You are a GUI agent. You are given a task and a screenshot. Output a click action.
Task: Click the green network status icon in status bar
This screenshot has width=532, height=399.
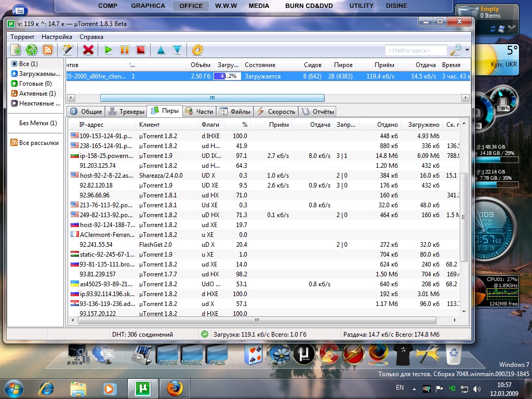click(205, 334)
